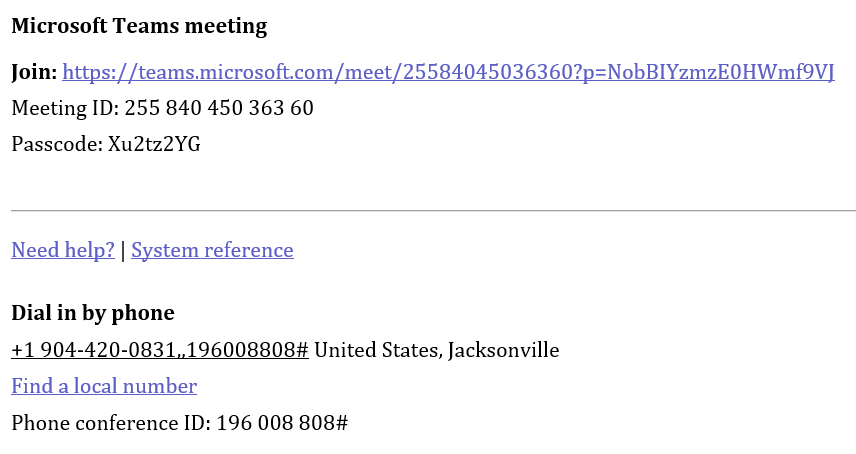This screenshot has height=454, width=856.
Task: Click the Phone conference ID label
Action: click(111, 423)
